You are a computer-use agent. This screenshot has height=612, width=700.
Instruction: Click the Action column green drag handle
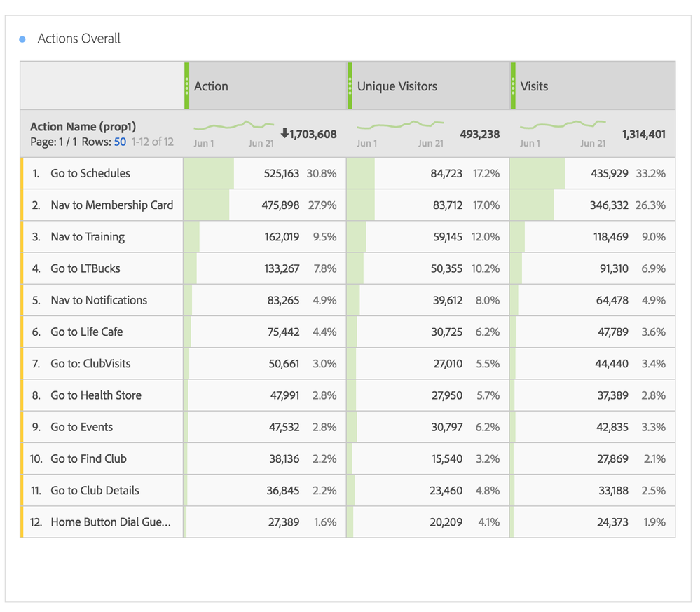(187, 86)
